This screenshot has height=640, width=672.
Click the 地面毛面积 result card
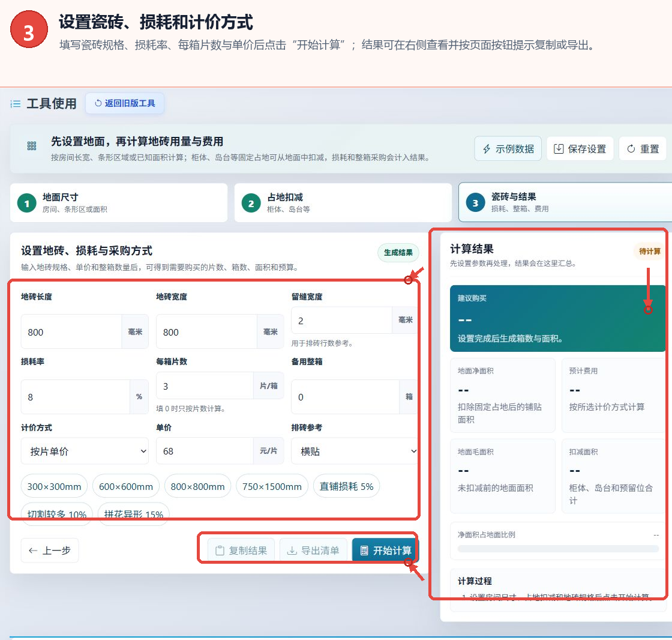pos(503,476)
